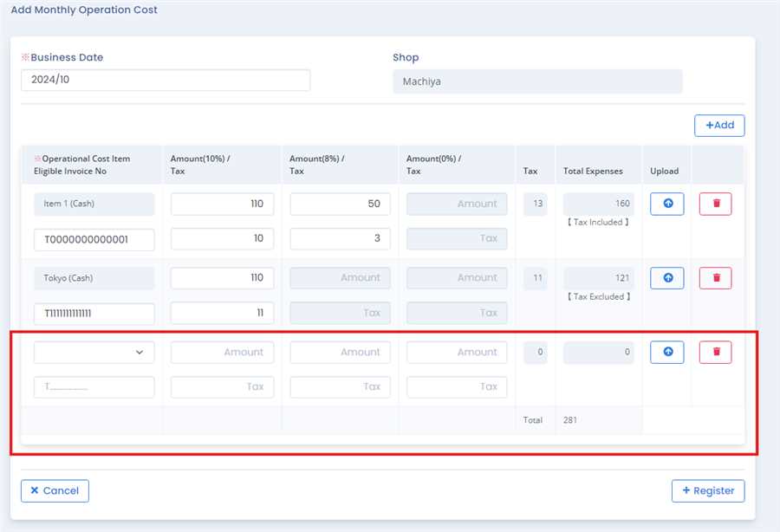The image size is (780, 532).
Task: Delete the empty third row via trash icon
Action: pos(716,352)
